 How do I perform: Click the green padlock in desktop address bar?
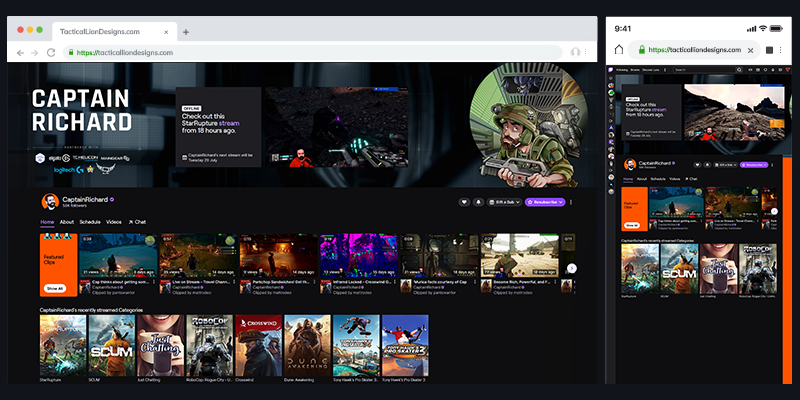pos(71,53)
